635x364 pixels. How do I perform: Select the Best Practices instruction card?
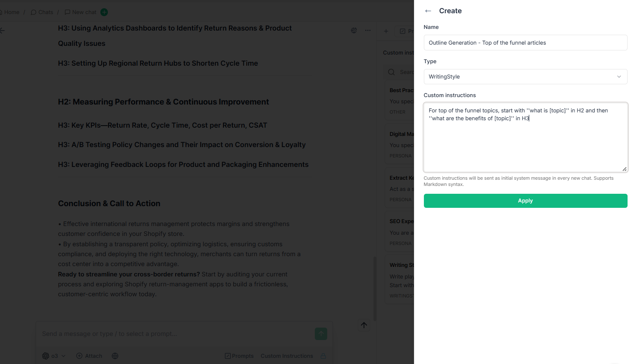(x=400, y=101)
